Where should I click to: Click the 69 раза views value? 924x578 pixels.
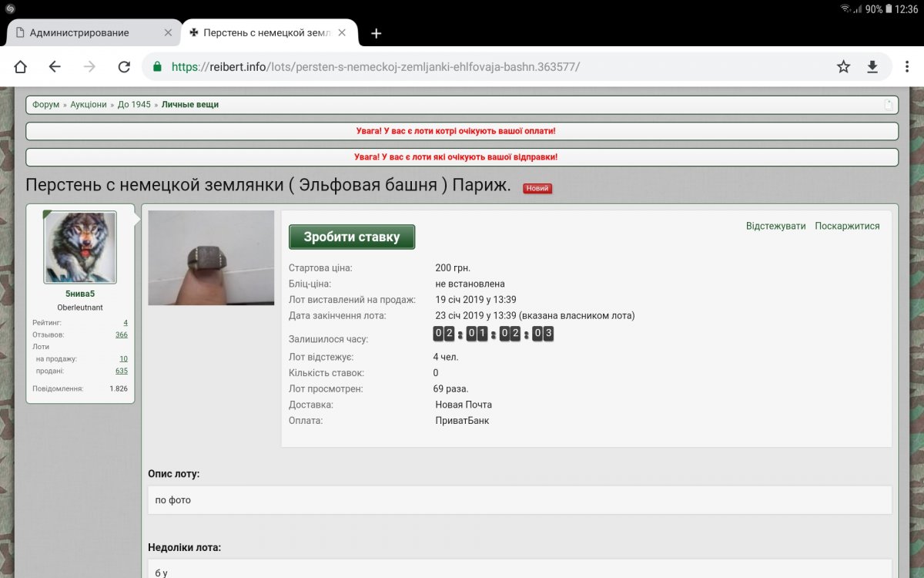pyautogui.click(x=450, y=388)
